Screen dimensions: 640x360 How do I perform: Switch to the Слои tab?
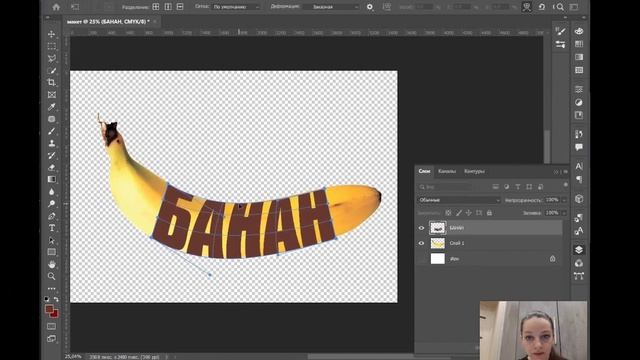coord(424,171)
